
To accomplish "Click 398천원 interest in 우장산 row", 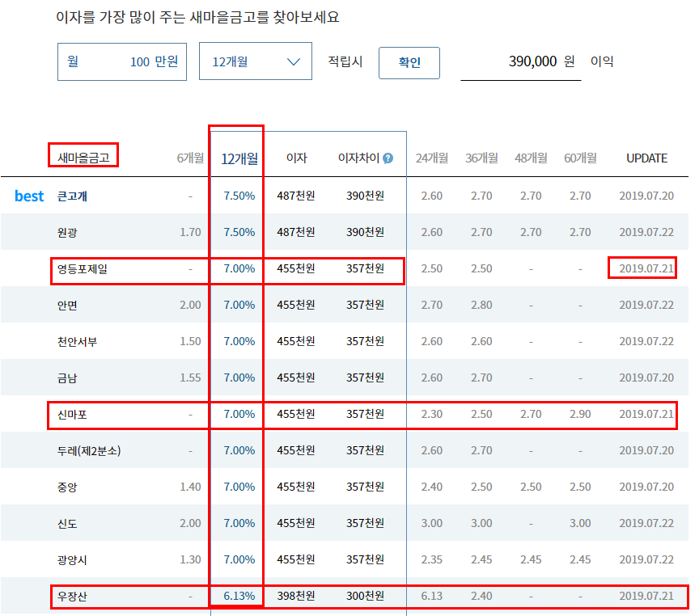I will point(296,596).
